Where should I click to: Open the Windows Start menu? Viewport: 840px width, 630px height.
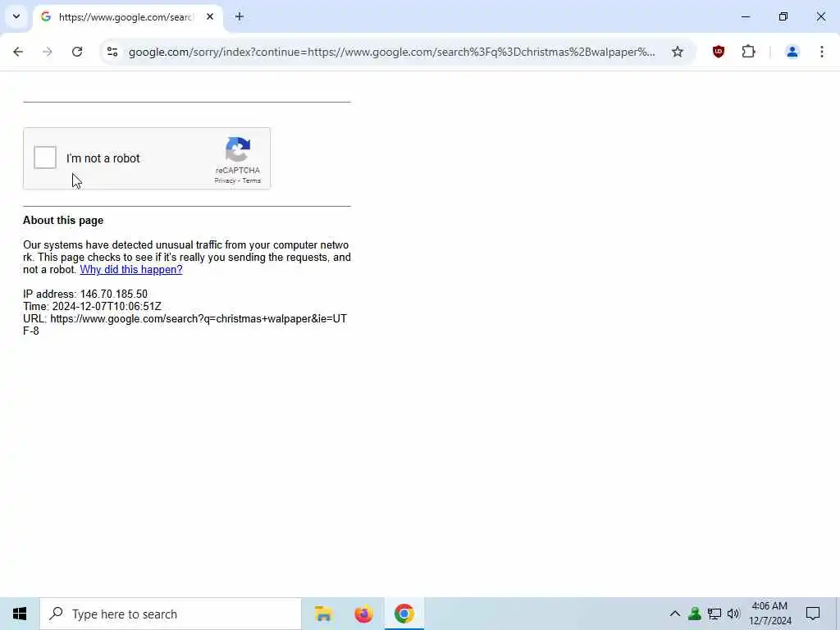pyautogui.click(x=20, y=614)
